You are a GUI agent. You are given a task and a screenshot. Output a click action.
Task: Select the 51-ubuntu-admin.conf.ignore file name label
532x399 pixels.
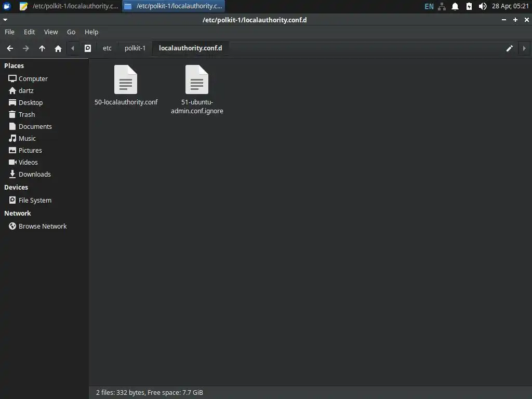coord(197,107)
